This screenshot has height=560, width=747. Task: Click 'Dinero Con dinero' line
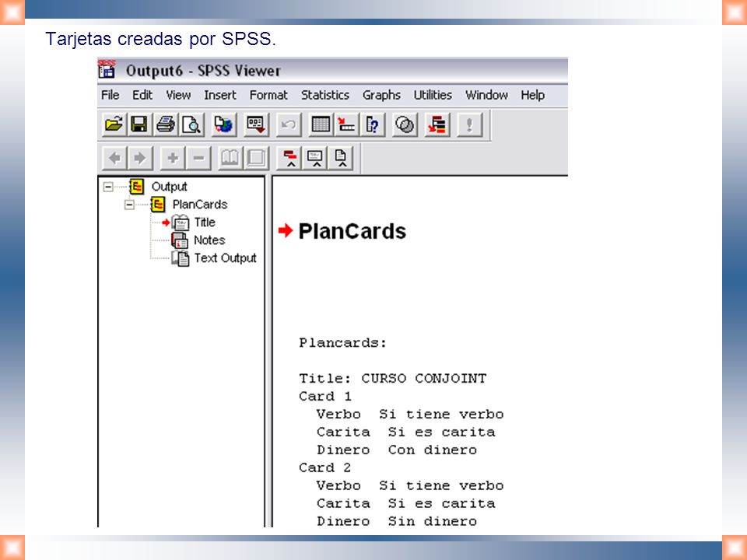[397, 450]
